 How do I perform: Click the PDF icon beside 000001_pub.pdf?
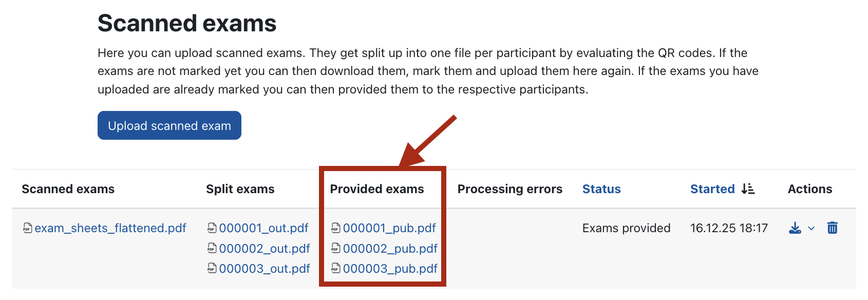click(336, 228)
